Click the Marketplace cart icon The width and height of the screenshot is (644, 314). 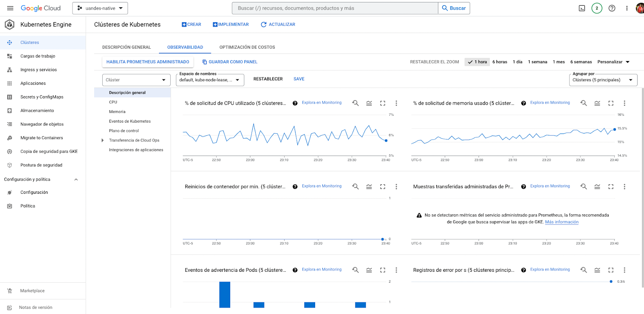pos(10,291)
